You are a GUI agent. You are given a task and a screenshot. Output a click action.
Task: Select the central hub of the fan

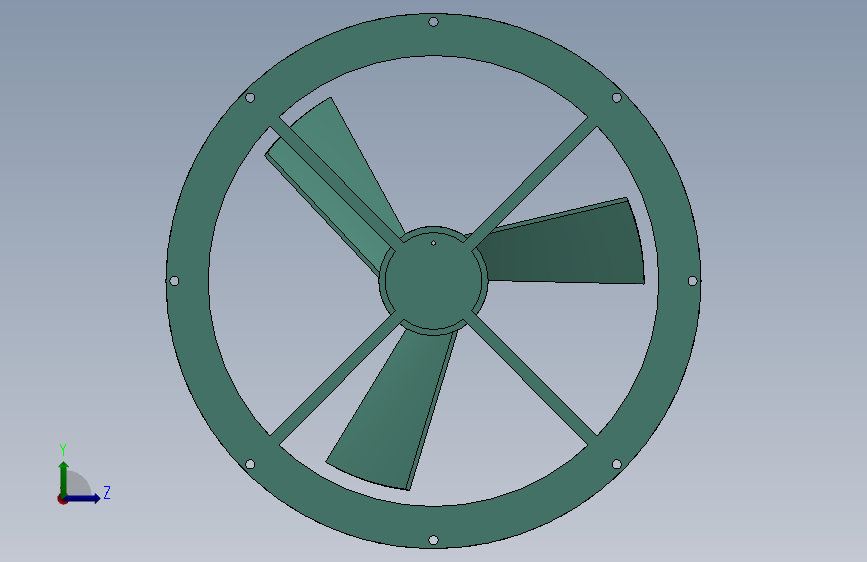point(434,281)
